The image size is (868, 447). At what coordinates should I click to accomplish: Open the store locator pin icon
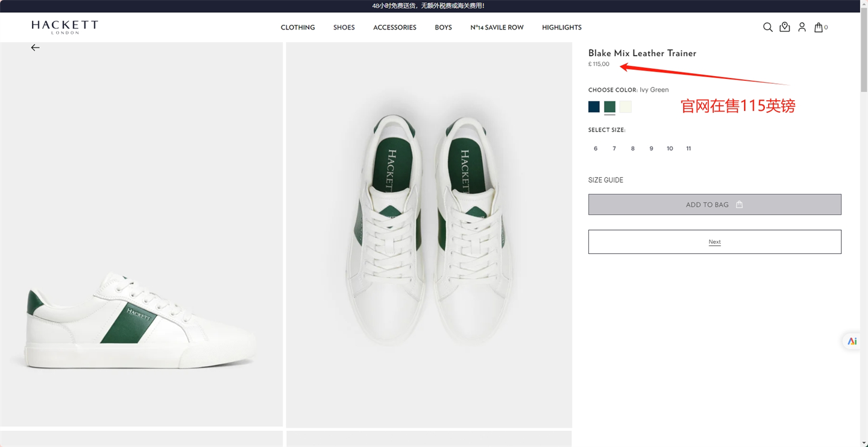tap(785, 27)
